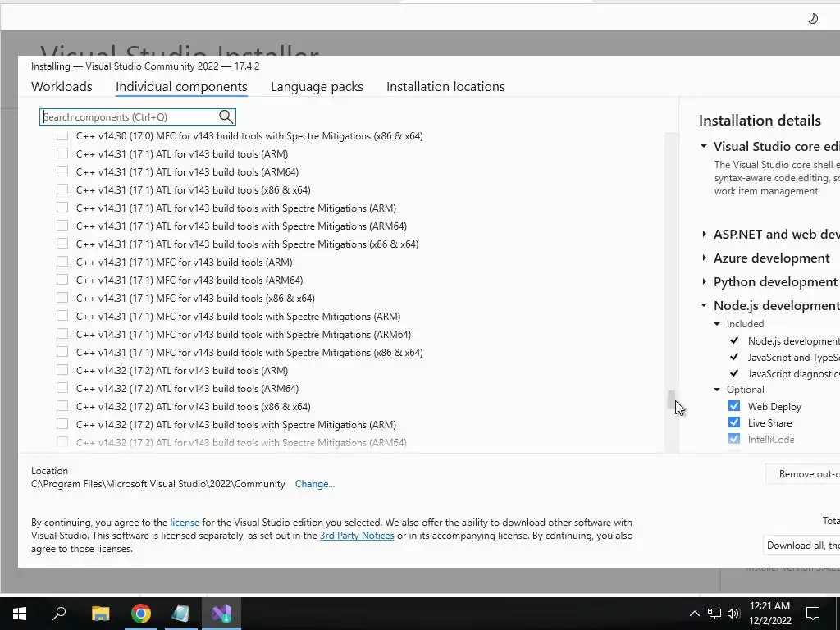This screenshot has height=630, width=840.
Task: Switch to the Language packs tab
Action: (317, 87)
